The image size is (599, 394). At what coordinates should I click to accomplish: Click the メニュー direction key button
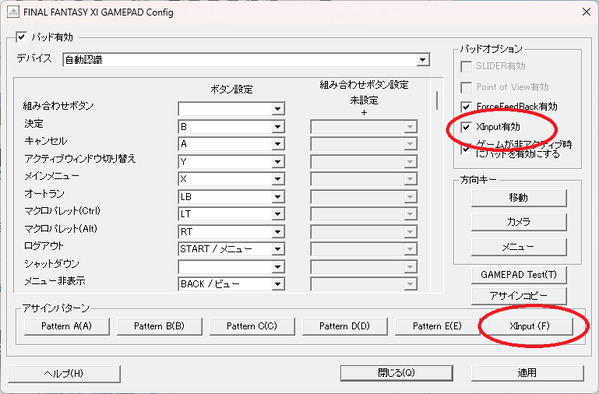(x=518, y=247)
